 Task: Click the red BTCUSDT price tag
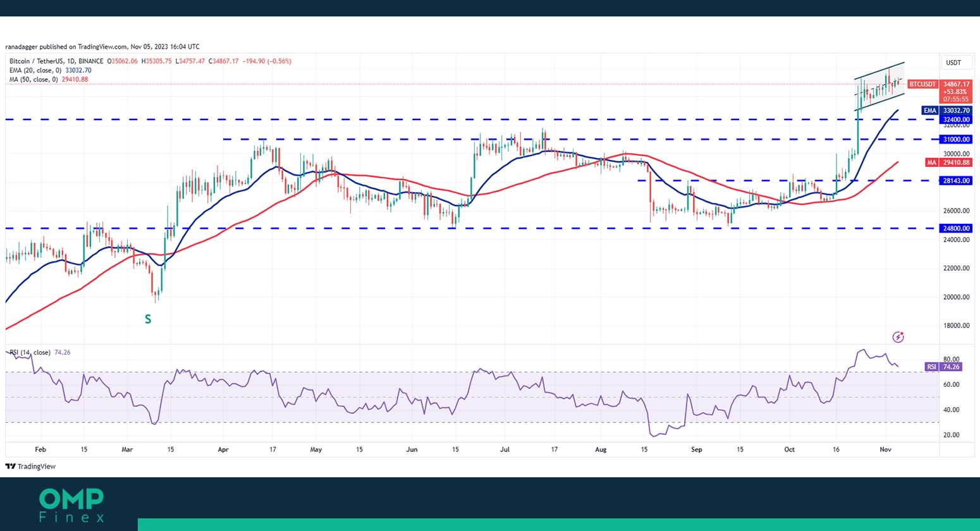pyautogui.click(x=922, y=84)
